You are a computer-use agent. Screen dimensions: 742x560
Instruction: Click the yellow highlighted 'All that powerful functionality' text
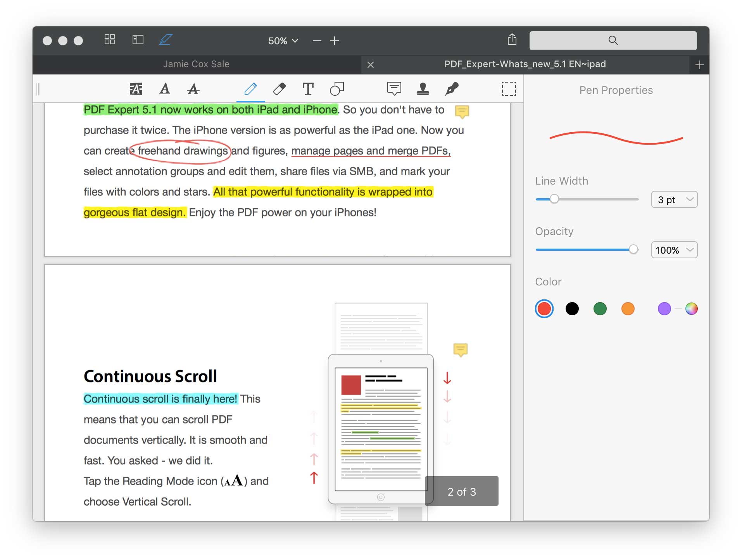click(323, 192)
